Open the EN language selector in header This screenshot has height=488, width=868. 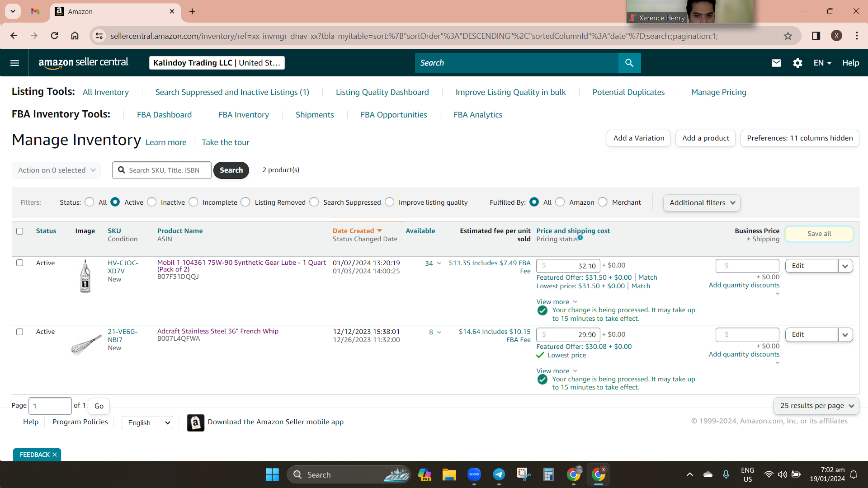(x=822, y=63)
